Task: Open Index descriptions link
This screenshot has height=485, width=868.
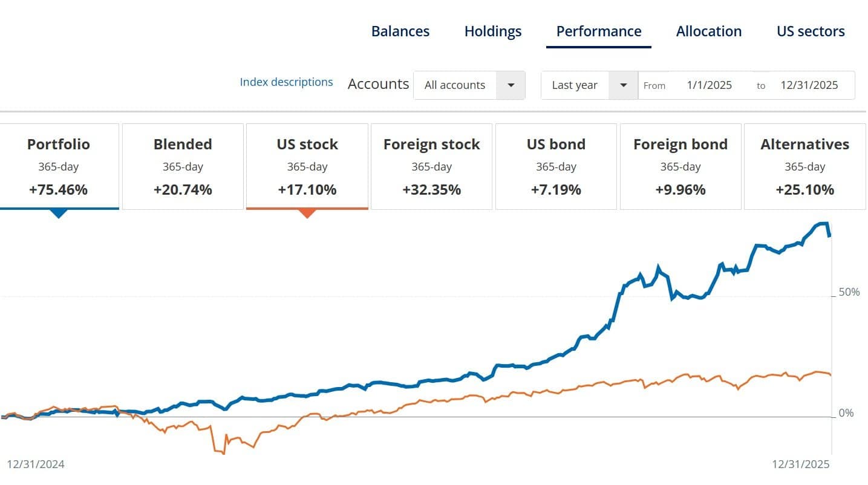Action: [x=286, y=82]
